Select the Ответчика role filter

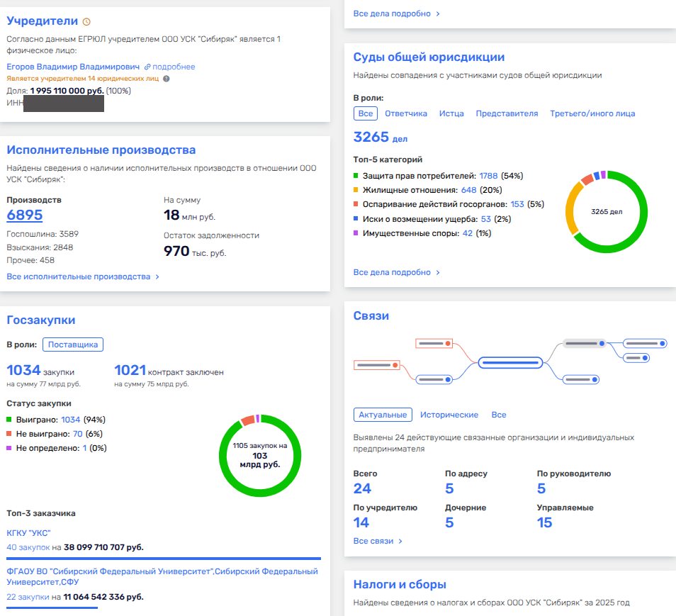point(406,113)
